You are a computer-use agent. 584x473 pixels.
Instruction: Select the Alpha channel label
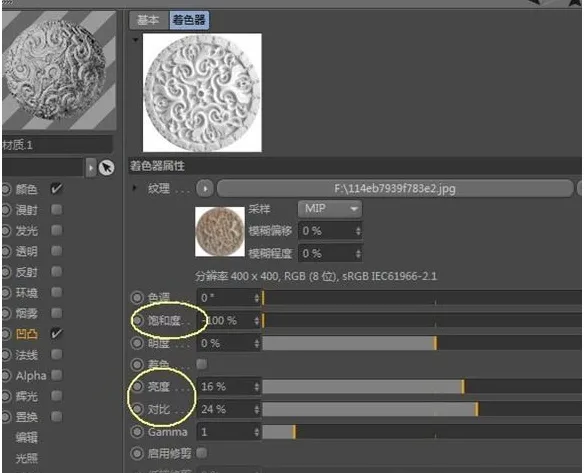pyautogui.click(x=31, y=376)
